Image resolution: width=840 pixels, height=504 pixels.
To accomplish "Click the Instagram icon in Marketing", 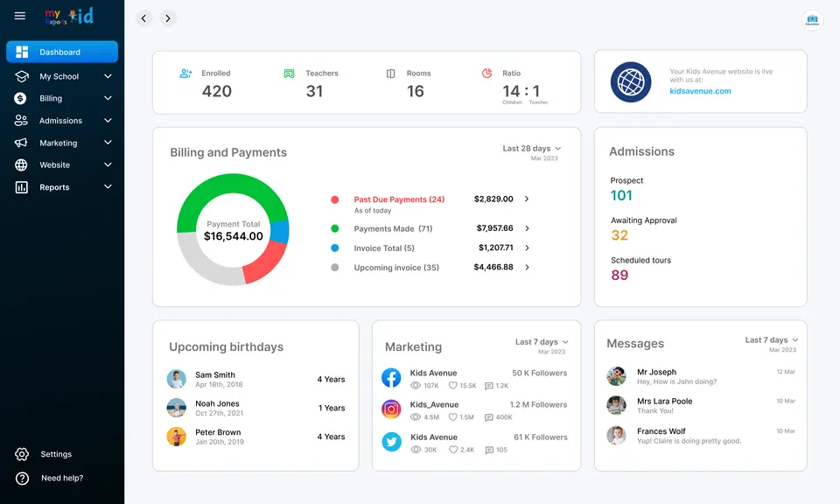I will pos(391,409).
